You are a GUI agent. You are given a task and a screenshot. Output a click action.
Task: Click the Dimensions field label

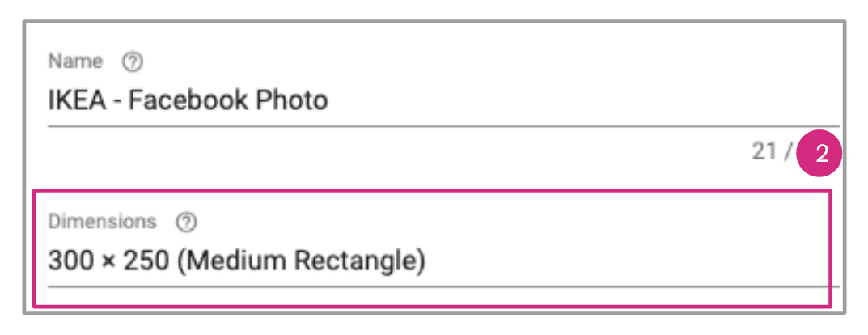click(x=102, y=221)
